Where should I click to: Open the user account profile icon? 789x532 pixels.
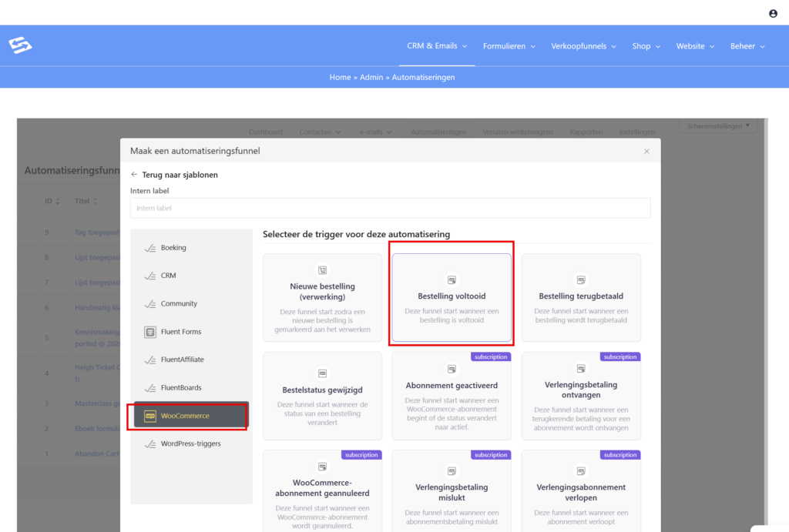(x=773, y=14)
